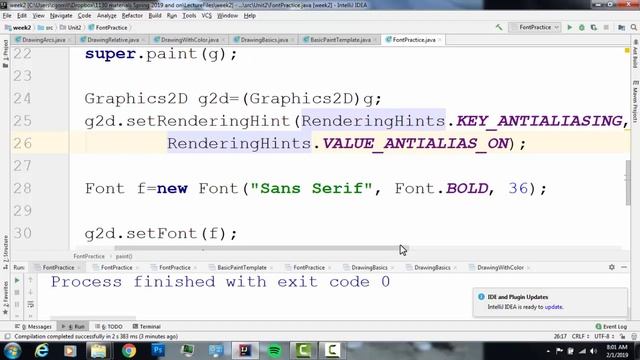640x360 pixels.
Task: Click the Pause Output icon in Run panel
Action: pyautogui.click(x=17, y=304)
